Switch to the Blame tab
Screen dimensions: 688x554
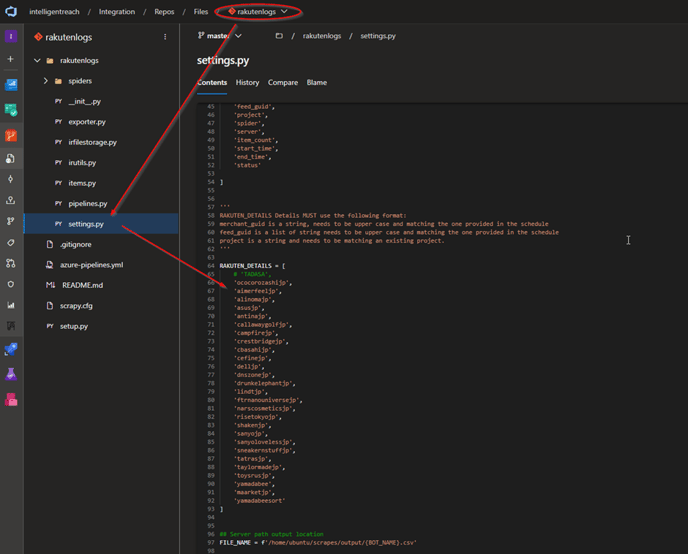[x=317, y=82]
